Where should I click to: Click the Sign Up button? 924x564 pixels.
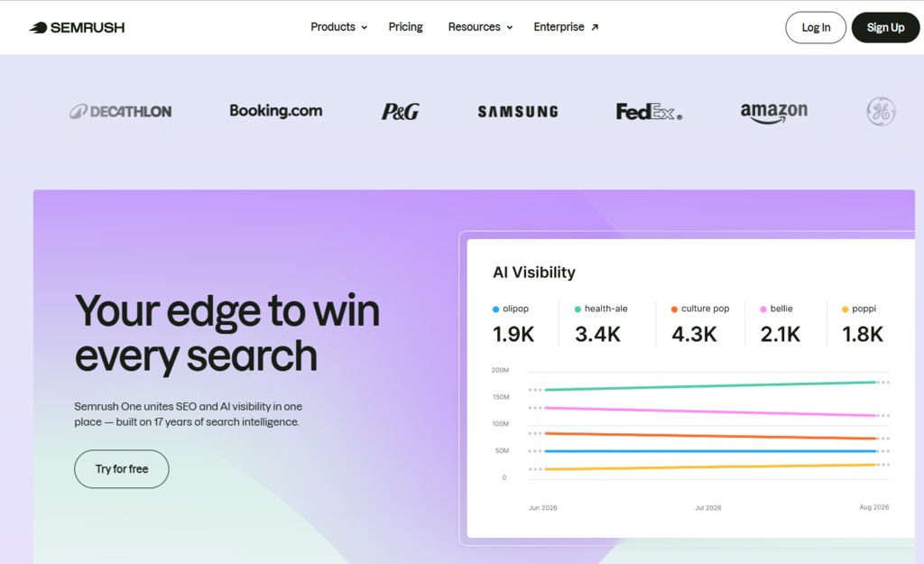(x=885, y=27)
